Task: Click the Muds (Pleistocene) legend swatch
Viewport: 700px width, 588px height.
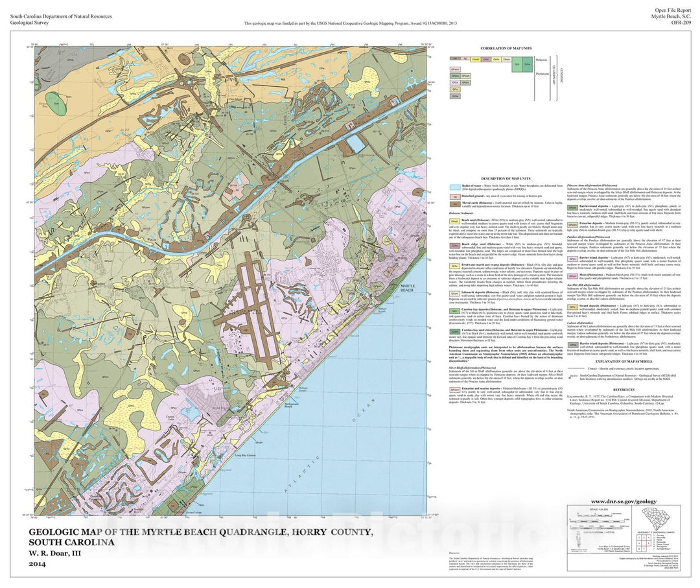Action: click(x=573, y=276)
